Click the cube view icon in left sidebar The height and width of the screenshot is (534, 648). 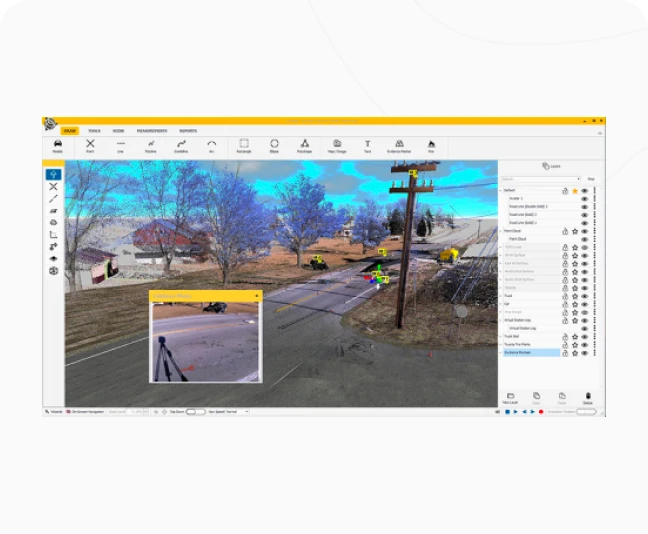[53, 271]
